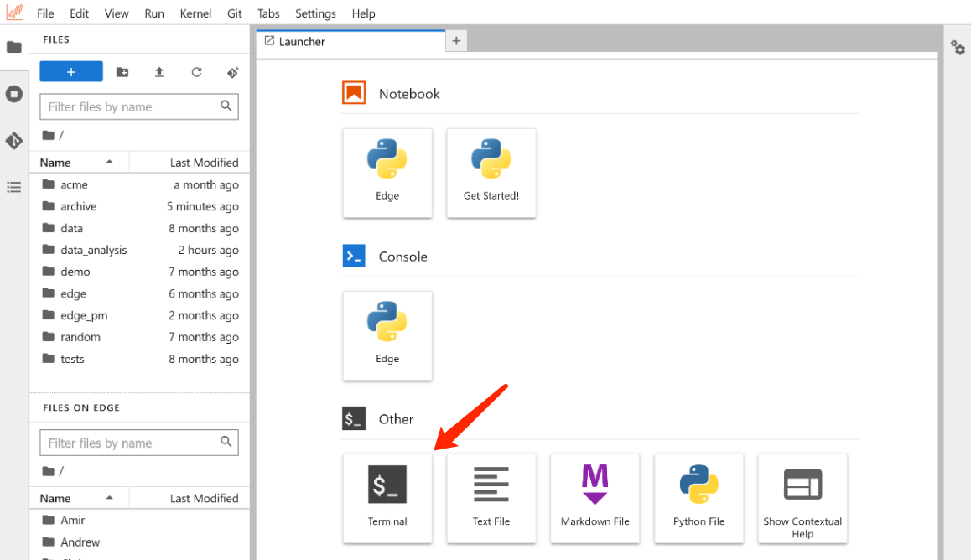This screenshot has width=971, height=560.
Task: Select the random folder
Action: (139, 337)
